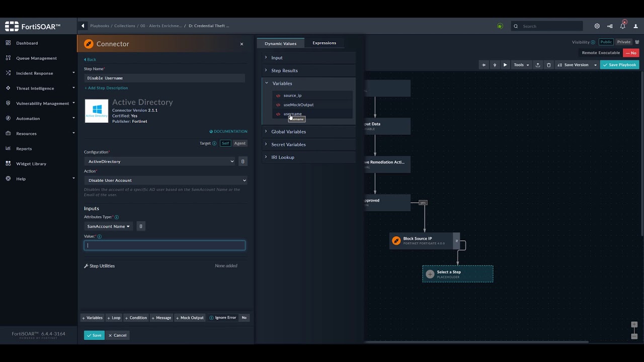The width and height of the screenshot is (644, 362).
Task: Add Message step utility
Action: [x=162, y=318]
